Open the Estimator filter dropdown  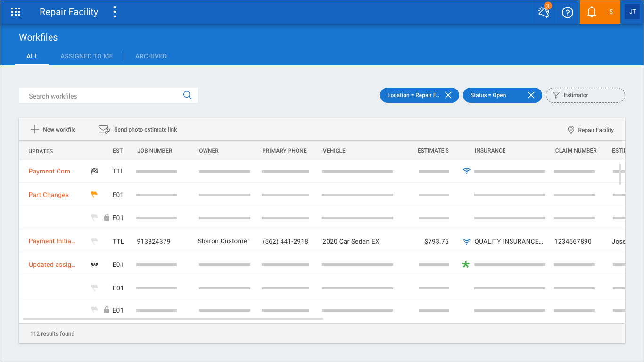click(x=585, y=95)
